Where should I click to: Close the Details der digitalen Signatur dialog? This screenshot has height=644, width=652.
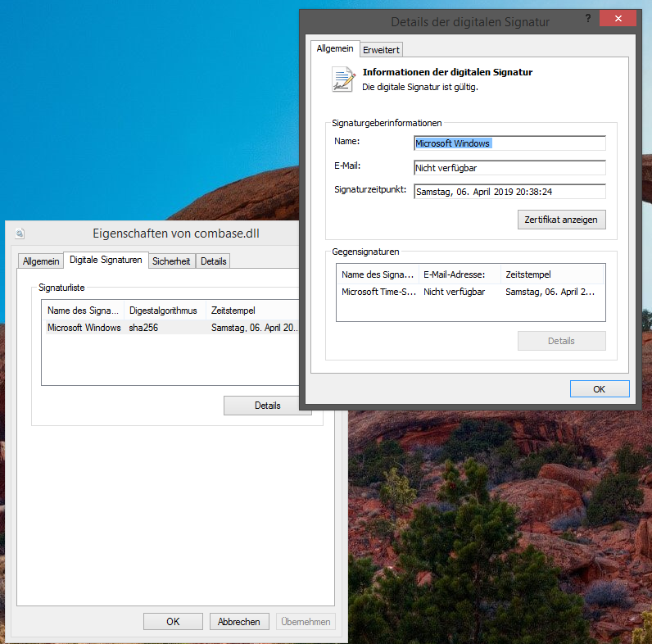618,19
